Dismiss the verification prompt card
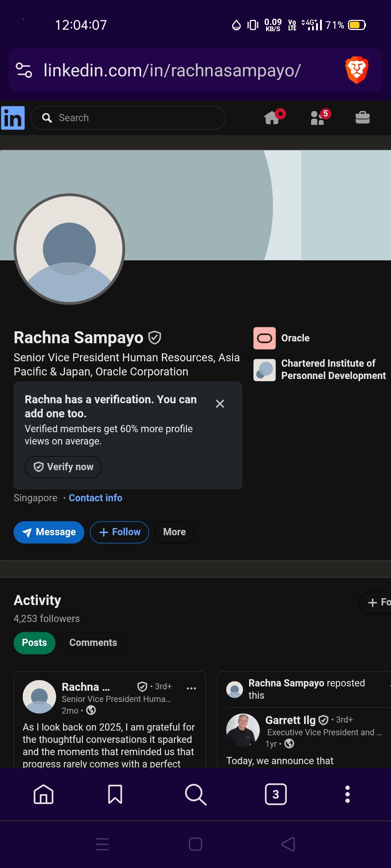 click(220, 404)
